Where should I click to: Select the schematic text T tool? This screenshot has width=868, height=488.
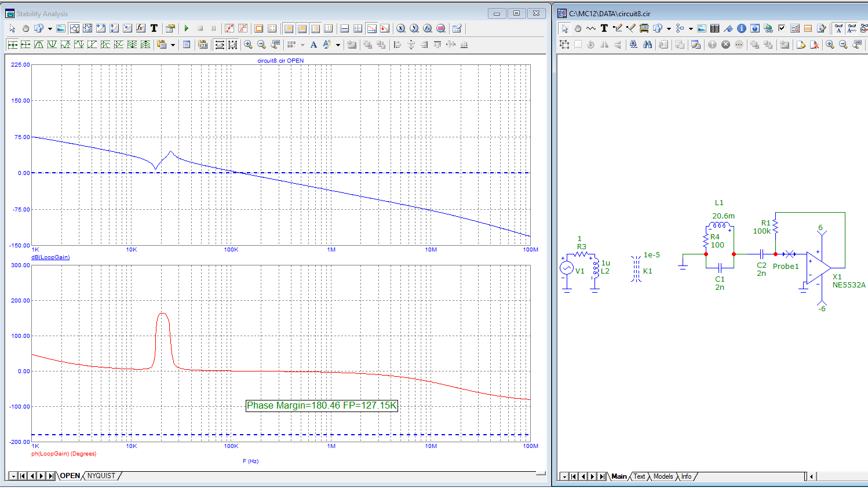[604, 28]
